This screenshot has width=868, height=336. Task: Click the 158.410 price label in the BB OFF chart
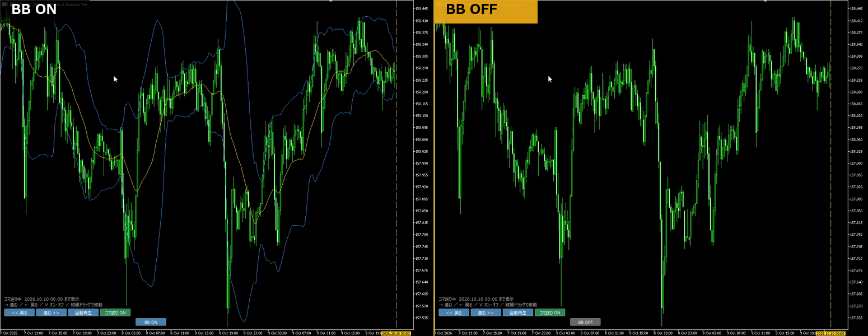coord(856,21)
